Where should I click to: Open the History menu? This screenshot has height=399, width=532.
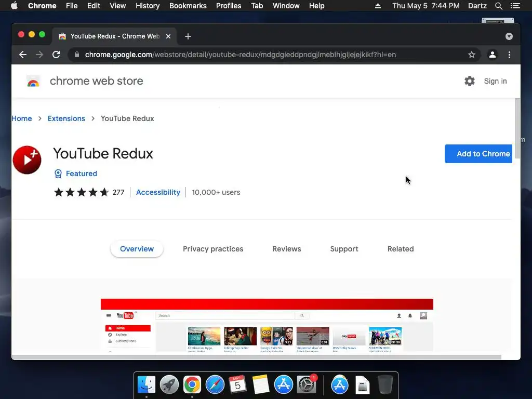(148, 6)
